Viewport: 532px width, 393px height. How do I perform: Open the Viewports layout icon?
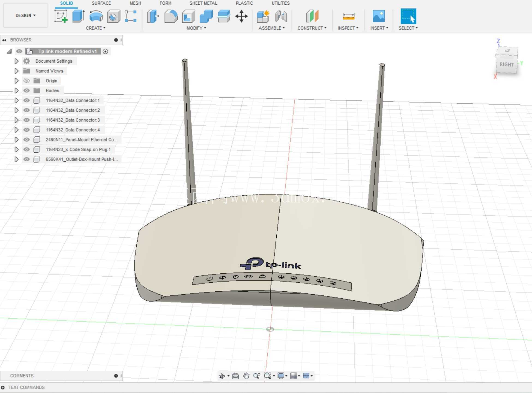click(x=306, y=376)
